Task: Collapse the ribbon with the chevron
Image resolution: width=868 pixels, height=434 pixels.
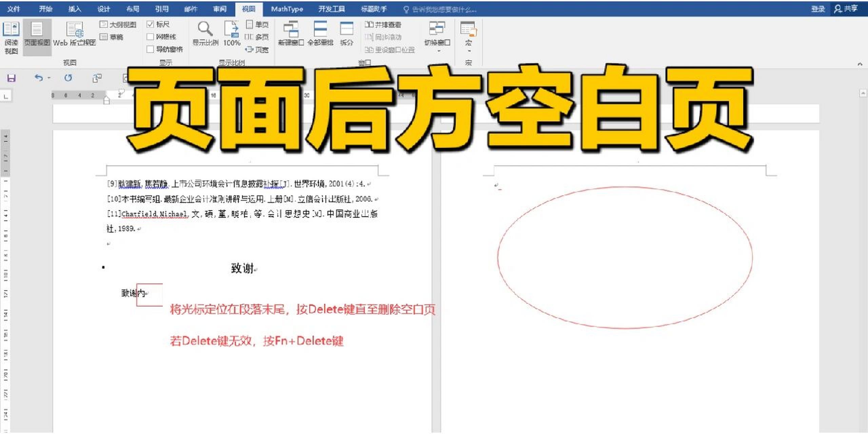Action: (x=860, y=64)
